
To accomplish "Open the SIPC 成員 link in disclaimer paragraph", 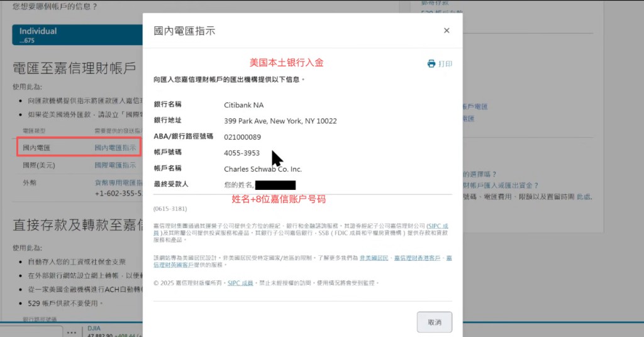I will pos(438,226).
